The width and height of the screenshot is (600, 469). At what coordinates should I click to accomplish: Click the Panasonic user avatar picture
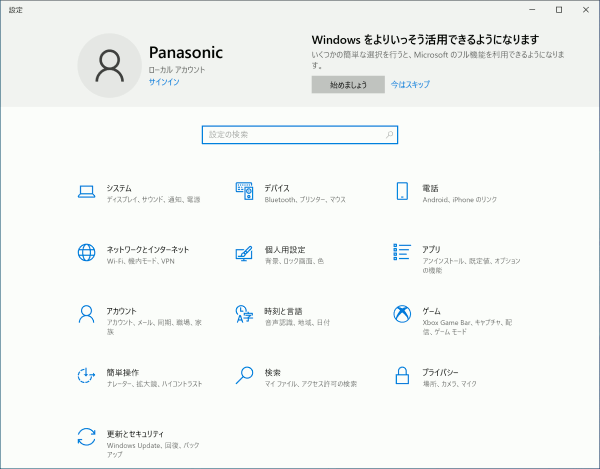click(x=110, y=65)
